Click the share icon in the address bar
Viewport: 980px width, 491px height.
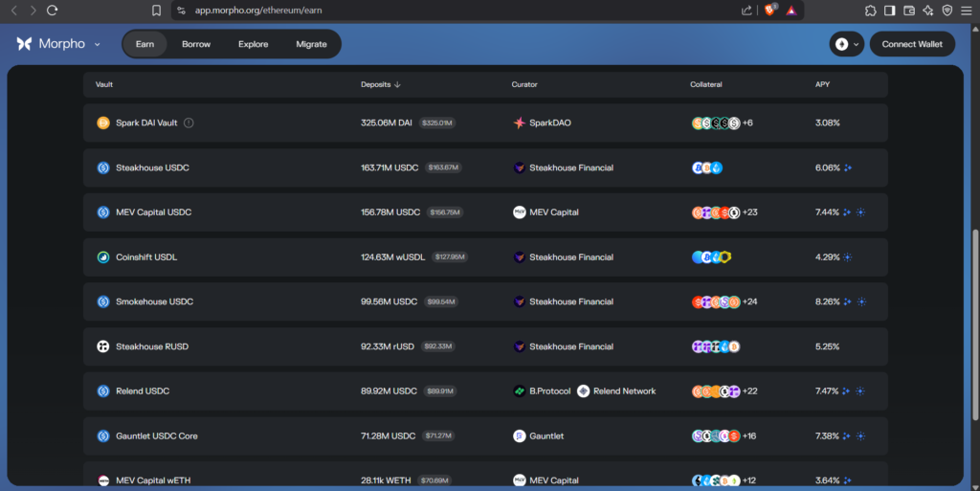pos(746,10)
